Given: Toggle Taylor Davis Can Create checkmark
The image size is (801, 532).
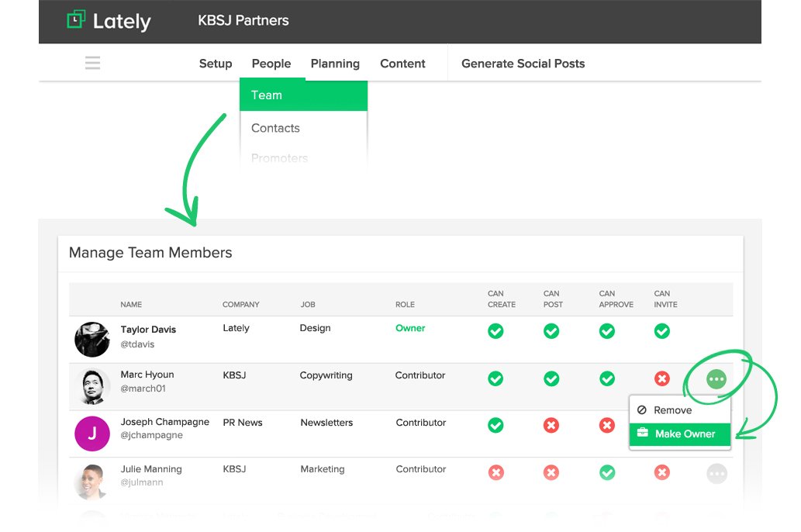Looking at the screenshot, I should click(495, 331).
